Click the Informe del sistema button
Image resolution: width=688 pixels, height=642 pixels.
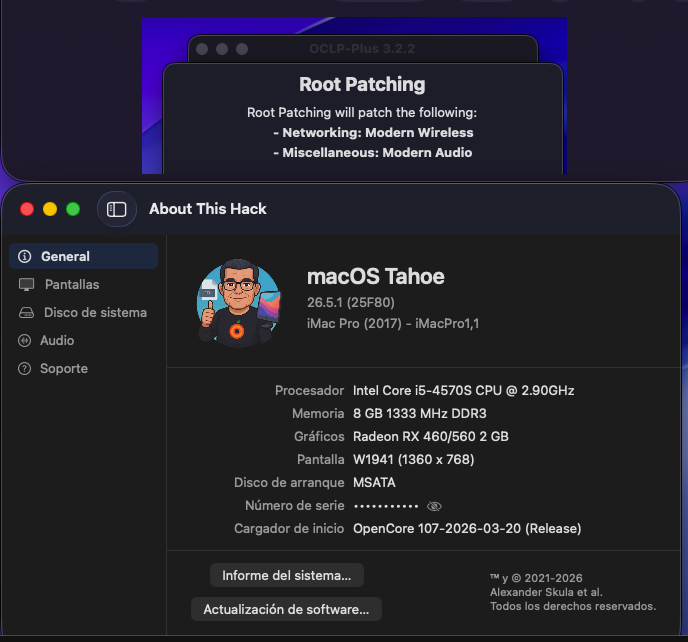point(287,575)
